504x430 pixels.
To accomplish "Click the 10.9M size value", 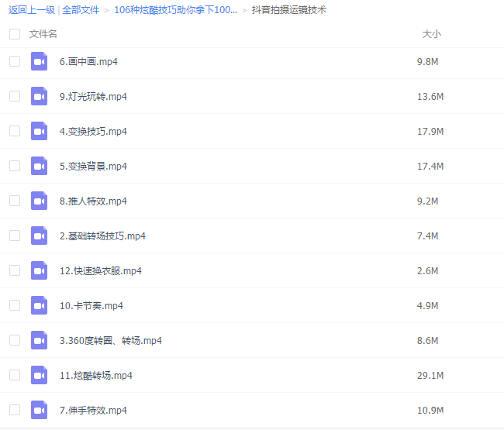I will (x=430, y=410).
